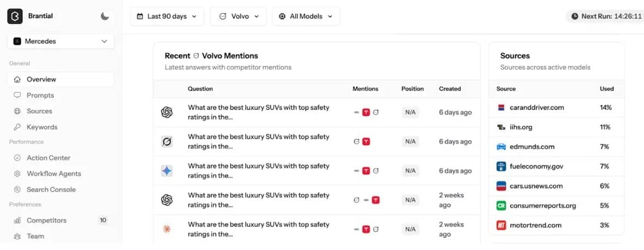Click the Tesla mention icon in first row

(366, 112)
